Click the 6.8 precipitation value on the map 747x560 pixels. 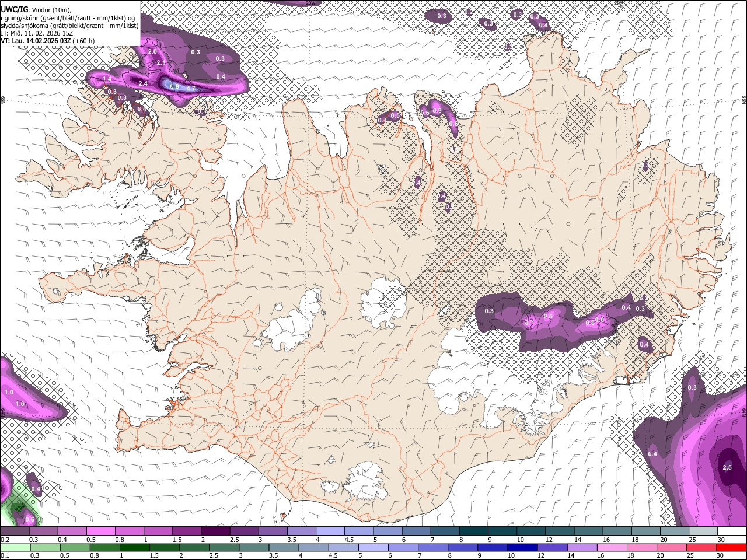tap(174, 86)
